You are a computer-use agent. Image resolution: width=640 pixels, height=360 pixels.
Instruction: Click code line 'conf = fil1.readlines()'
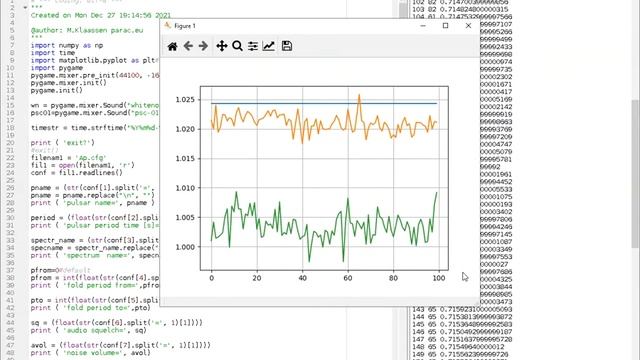pyautogui.click(x=77, y=173)
